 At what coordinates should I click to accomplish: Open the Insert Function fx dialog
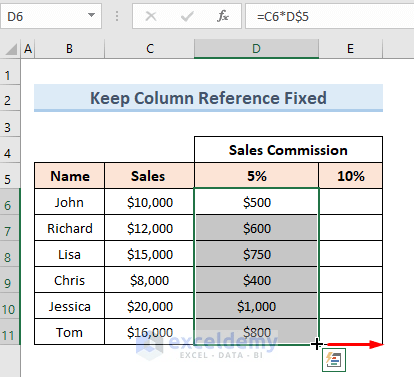[x=223, y=16]
